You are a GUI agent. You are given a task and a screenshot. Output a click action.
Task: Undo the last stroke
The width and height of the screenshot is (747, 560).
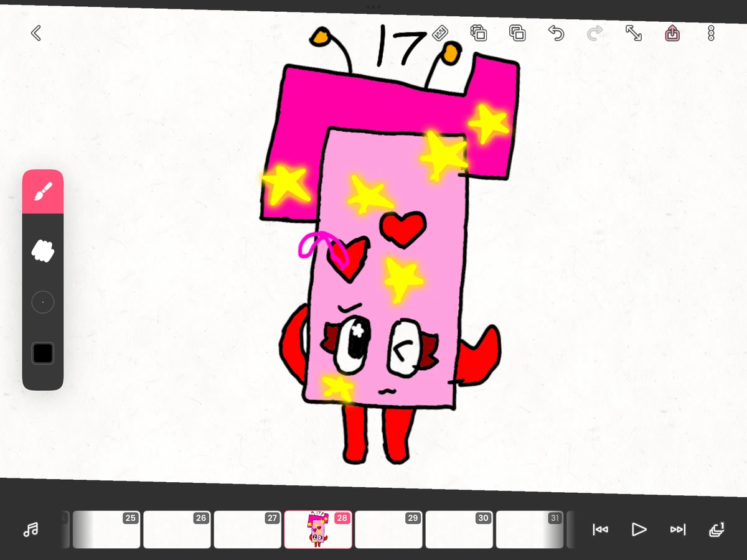[556, 33]
